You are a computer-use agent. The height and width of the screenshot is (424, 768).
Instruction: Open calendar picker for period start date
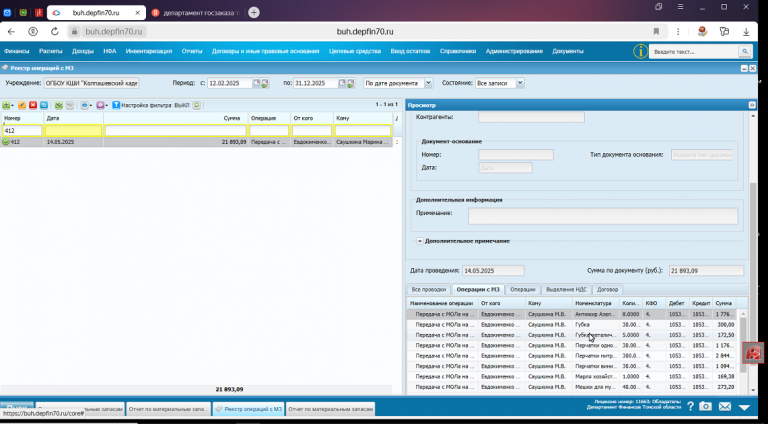tap(256, 83)
